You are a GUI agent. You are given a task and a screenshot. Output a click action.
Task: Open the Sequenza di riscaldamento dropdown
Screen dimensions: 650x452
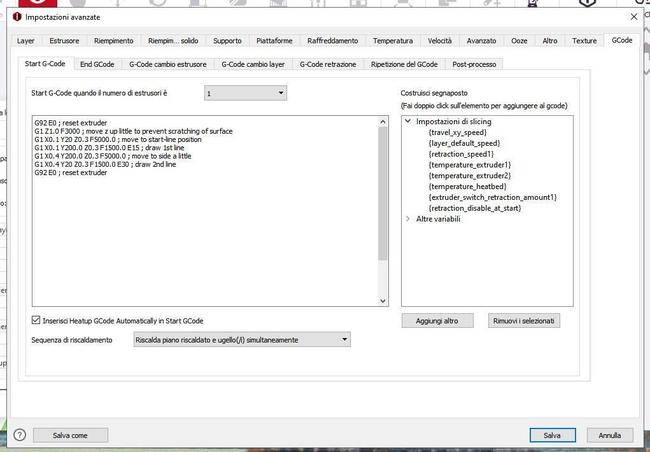coord(241,340)
